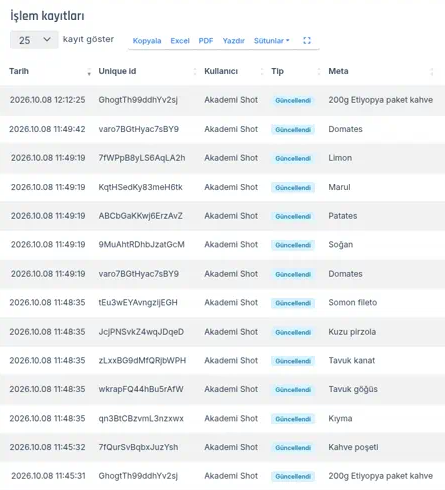Select date 2026.10.08 11:49:42
The width and height of the screenshot is (445, 490).
(x=47, y=129)
